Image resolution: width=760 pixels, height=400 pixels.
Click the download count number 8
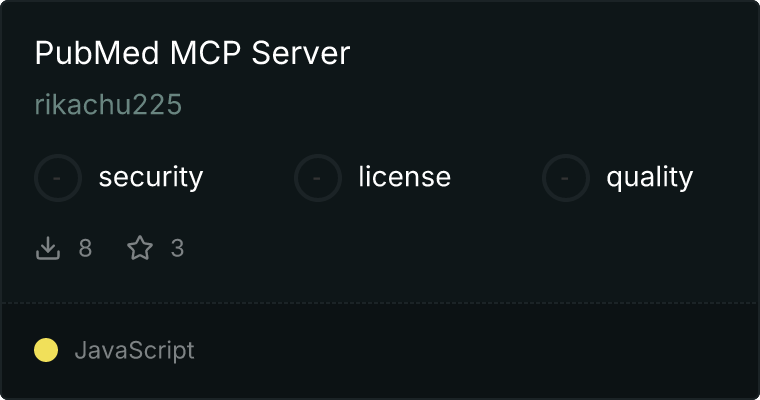85,248
